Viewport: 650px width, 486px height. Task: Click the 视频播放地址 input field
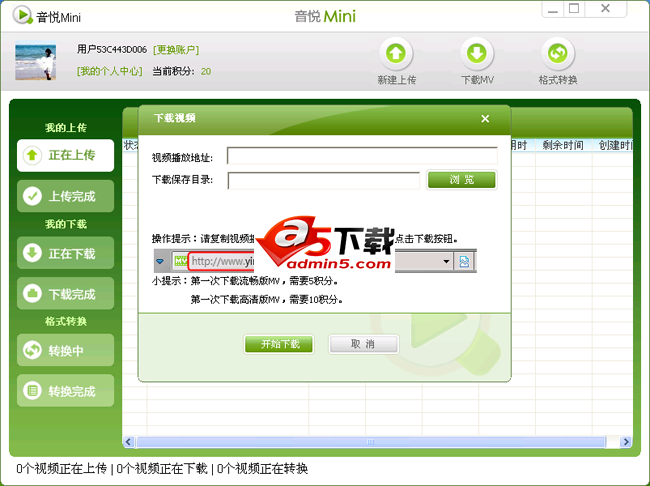(x=362, y=156)
